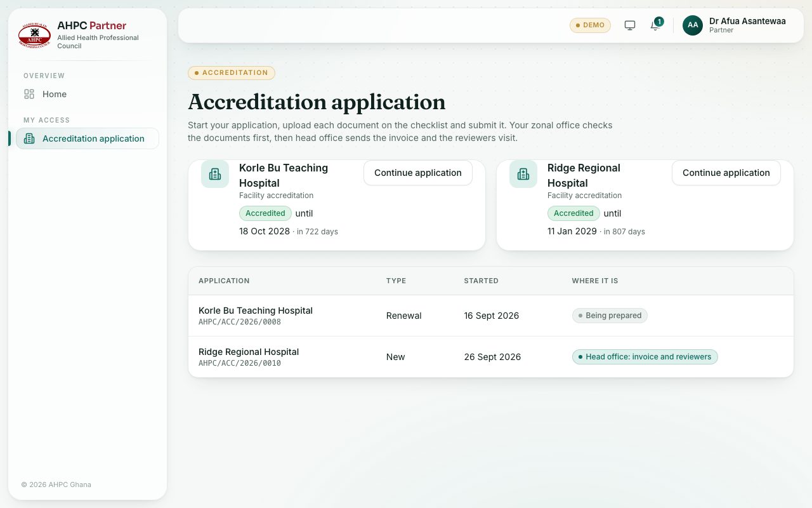
Task: Open the Ridge Regional Hospital table row
Action: (491, 357)
